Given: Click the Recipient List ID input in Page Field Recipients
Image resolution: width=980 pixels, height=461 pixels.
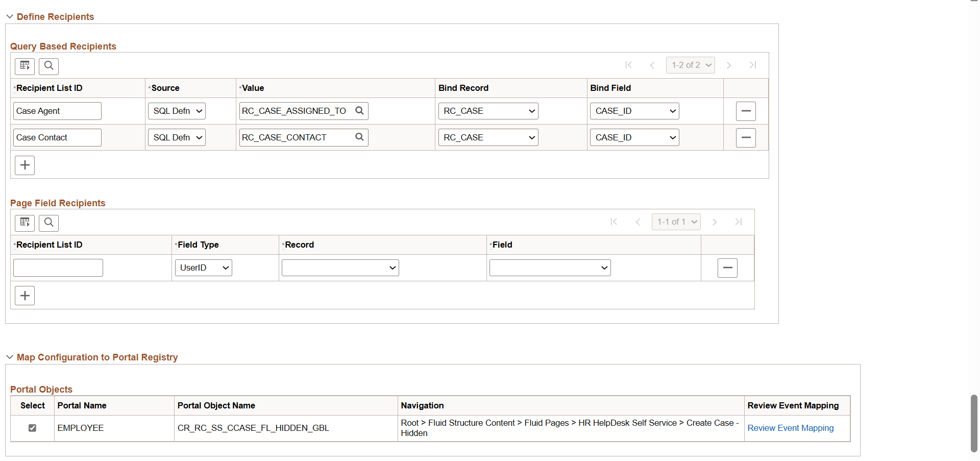Looking at the screenshot, I should tap(58, 268).
